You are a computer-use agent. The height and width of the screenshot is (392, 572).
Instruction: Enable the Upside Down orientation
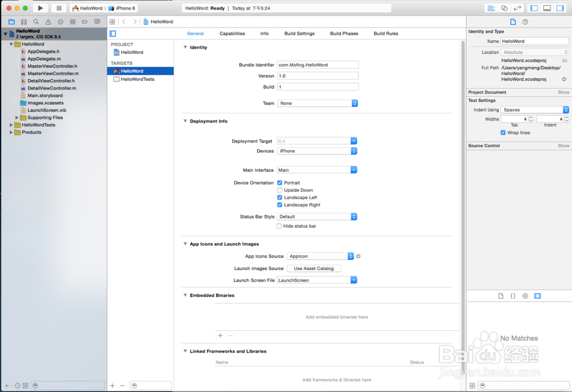(x=280, y=190)
